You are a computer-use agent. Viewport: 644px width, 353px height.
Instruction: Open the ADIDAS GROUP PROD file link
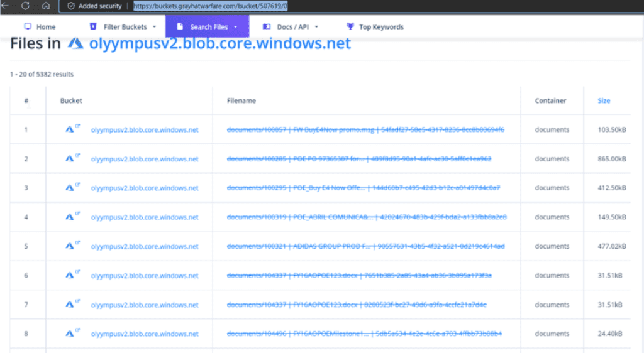coord(365,246)
